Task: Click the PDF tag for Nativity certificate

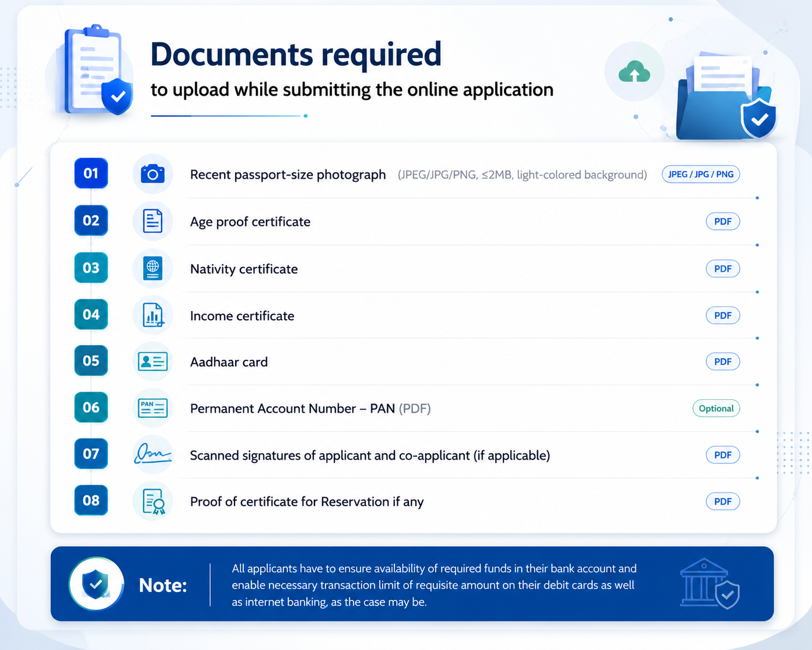Action: 723,269
